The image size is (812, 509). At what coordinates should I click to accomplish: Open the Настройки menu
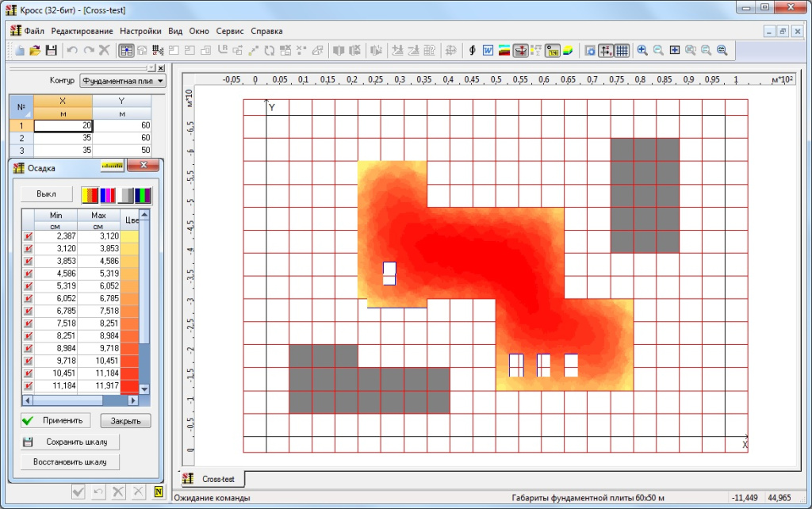pyautogui.click(x=140, y=31)
